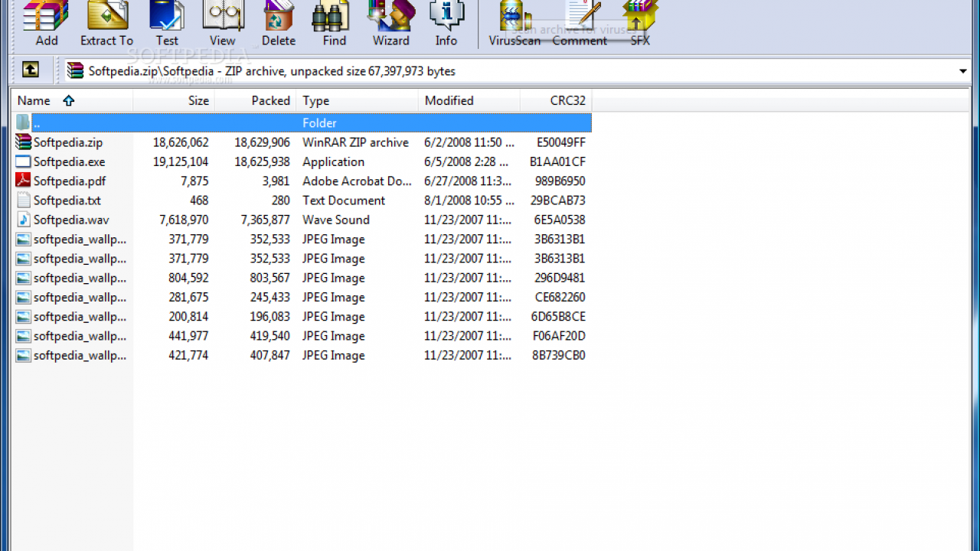Viewport: 980px width, 551px height.
Task: Go up one folder level button
Action: (x=30, y=70)
